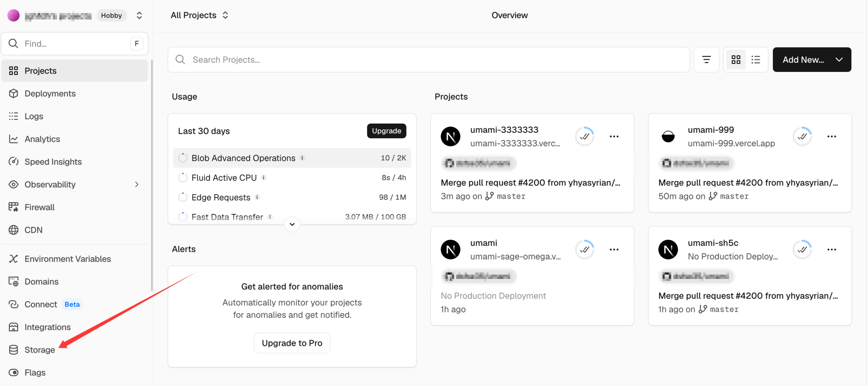Open the umami-3333333 domain link
Screen dimensions: 868x386
click(x=515, y=143)
